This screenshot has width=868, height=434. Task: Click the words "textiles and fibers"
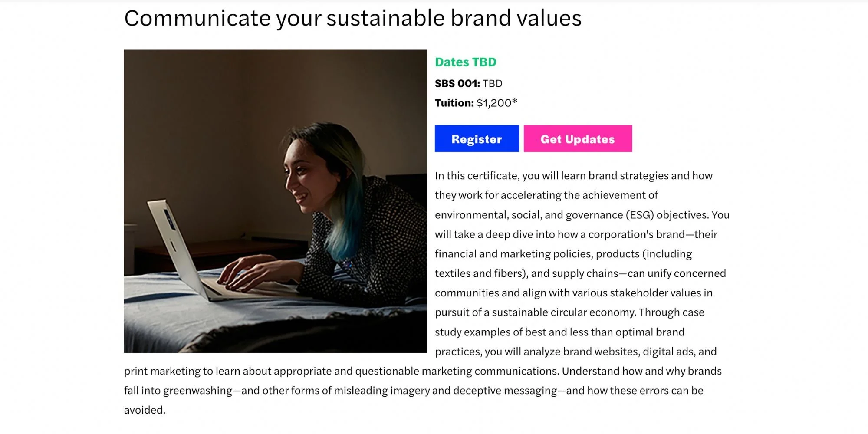pyautogui.click(x=480, y=273)
